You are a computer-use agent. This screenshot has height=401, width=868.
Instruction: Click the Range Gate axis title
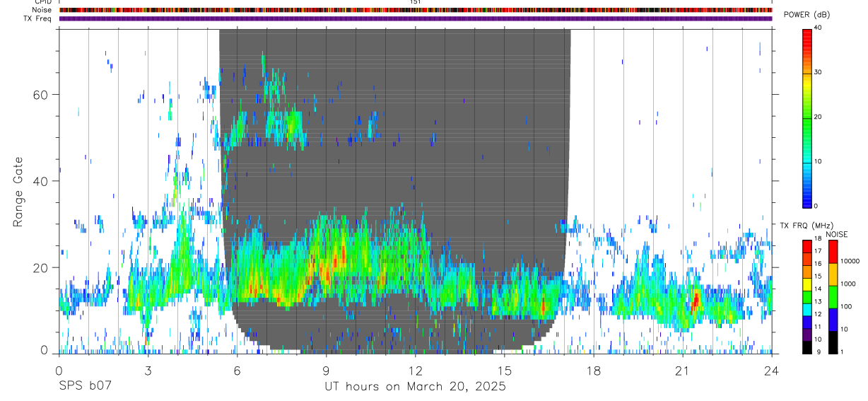[18, 192]
